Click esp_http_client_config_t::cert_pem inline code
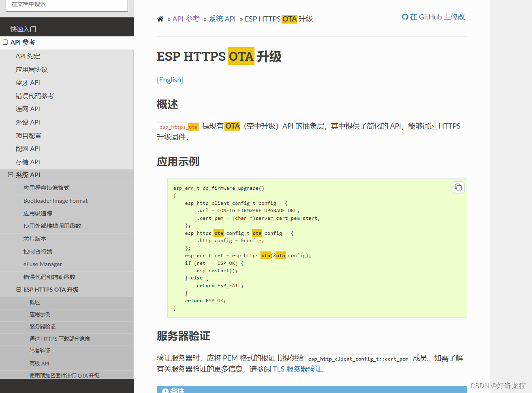 358,359
